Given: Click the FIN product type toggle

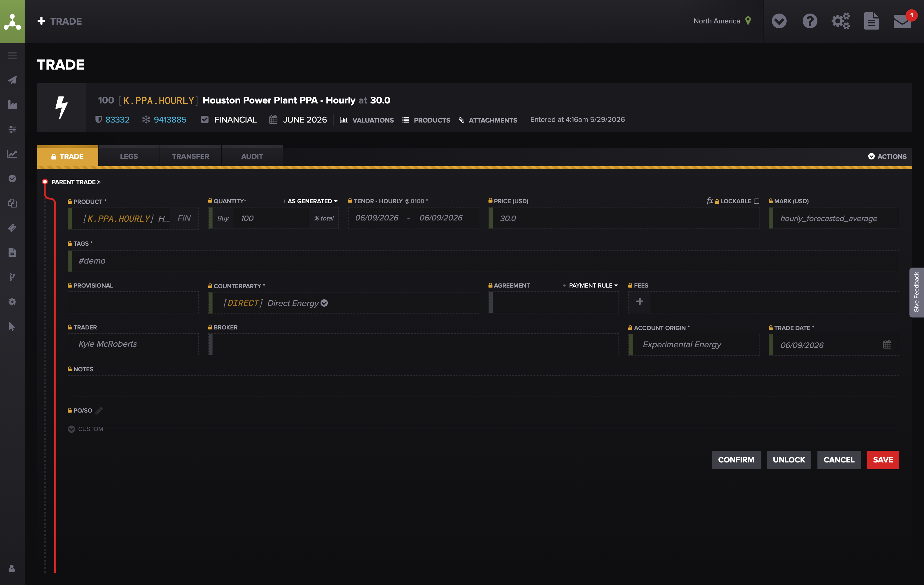Looking at the screenshot, I should 184,218.
